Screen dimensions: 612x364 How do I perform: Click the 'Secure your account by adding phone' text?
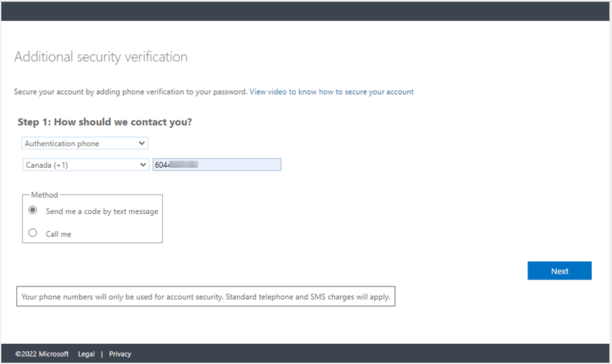click(131, 92)
